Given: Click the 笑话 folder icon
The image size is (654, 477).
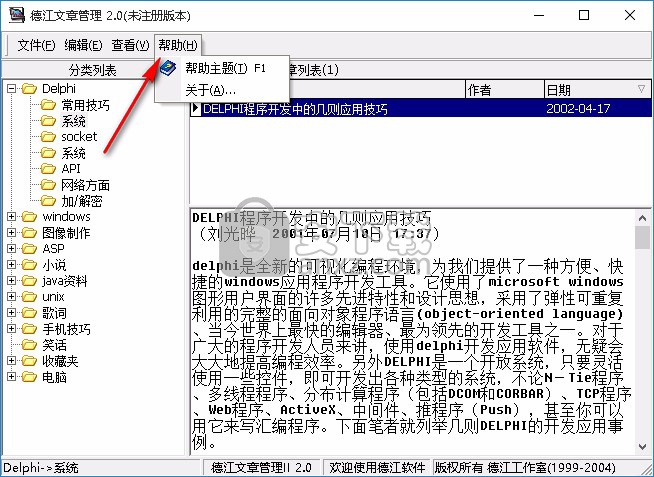Looking at the screenshot, I should [x=29, y=345].
